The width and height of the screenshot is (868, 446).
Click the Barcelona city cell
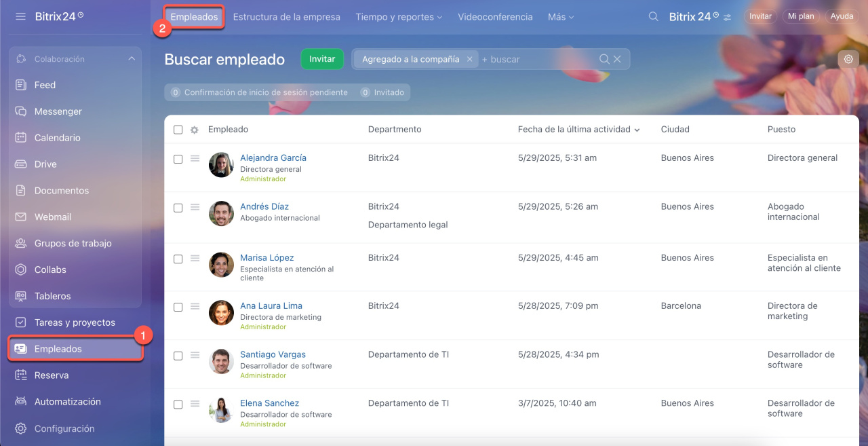coord(681,305)
